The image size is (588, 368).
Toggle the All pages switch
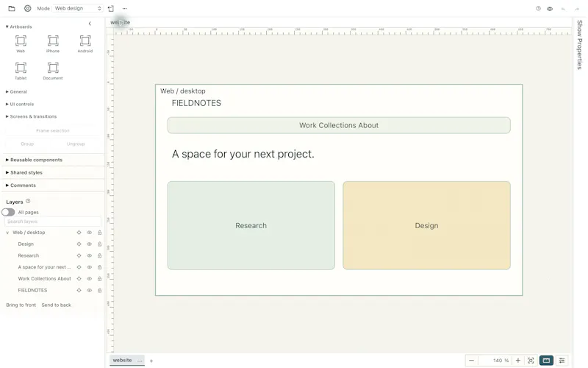pos(8,212)
